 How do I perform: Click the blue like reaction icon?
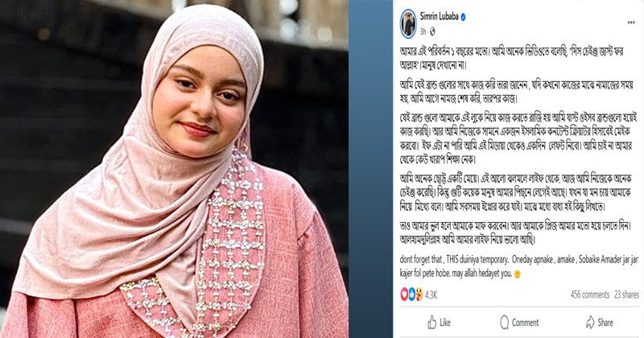(411, 294)
